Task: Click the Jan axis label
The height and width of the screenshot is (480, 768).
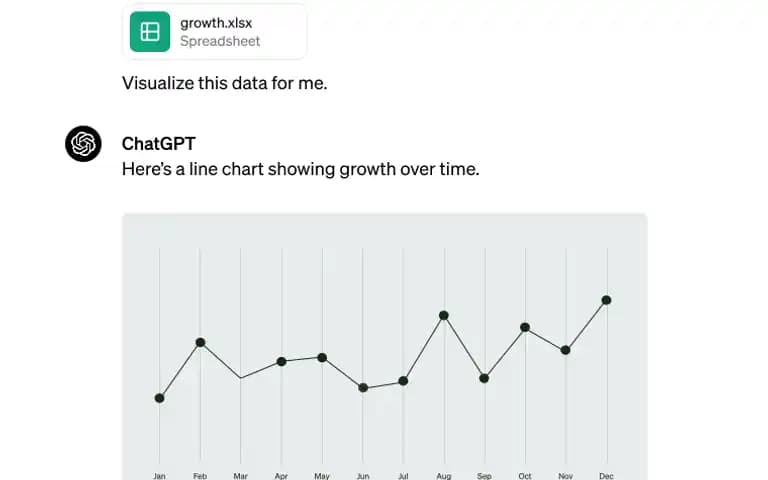Action: tap(159, 476)
